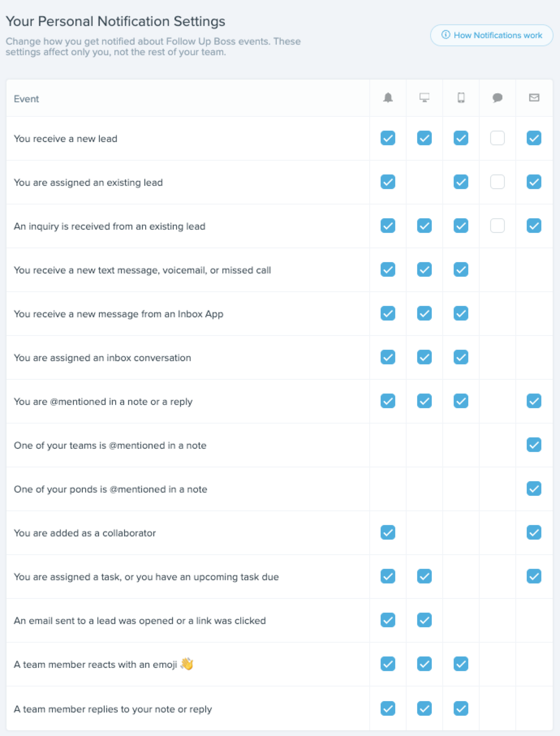The image size is (560, 736).
Task: Click the desktop monitor column icon
Action: (424, 98)
